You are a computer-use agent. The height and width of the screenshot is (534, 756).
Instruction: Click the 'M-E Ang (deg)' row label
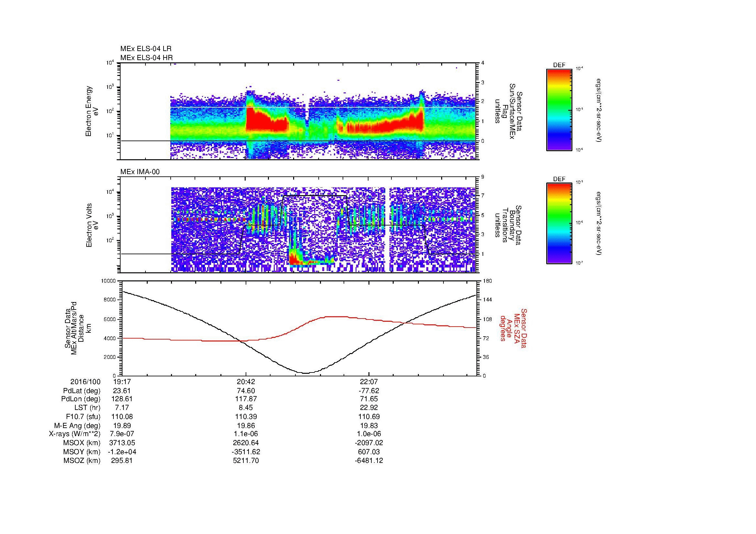(77, 426)
